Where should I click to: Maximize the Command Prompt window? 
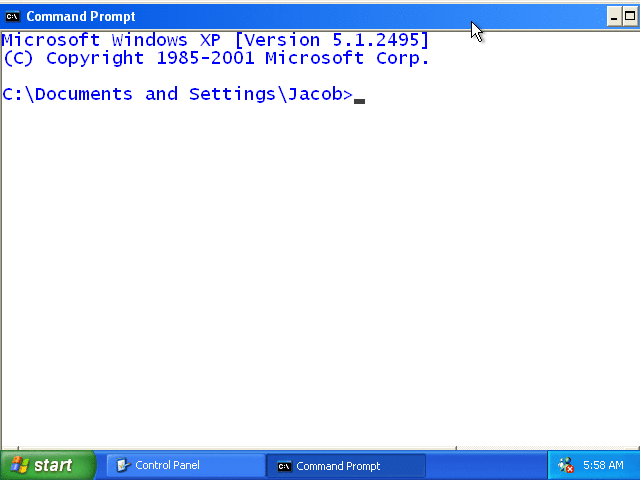(x=631, y=16)
